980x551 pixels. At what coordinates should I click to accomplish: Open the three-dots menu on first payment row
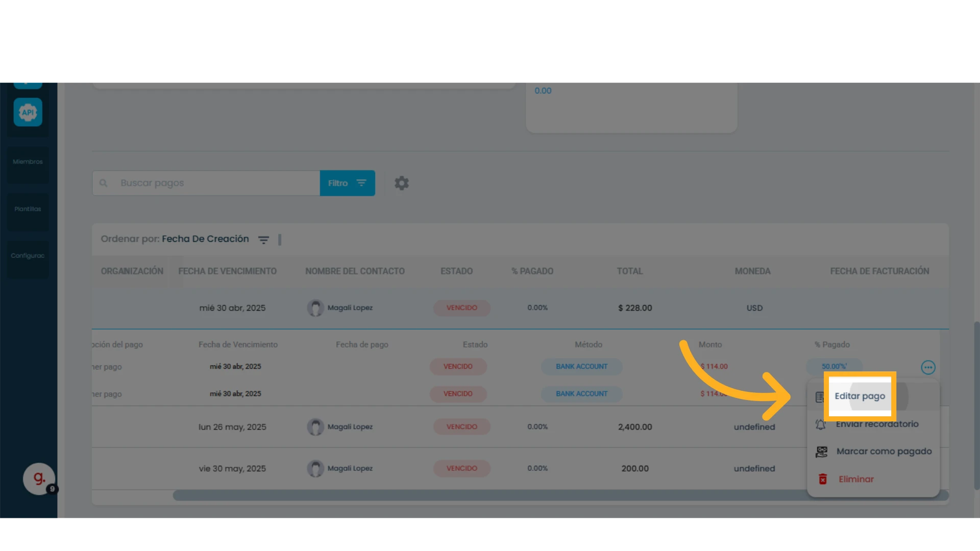[x=928, y=367]
